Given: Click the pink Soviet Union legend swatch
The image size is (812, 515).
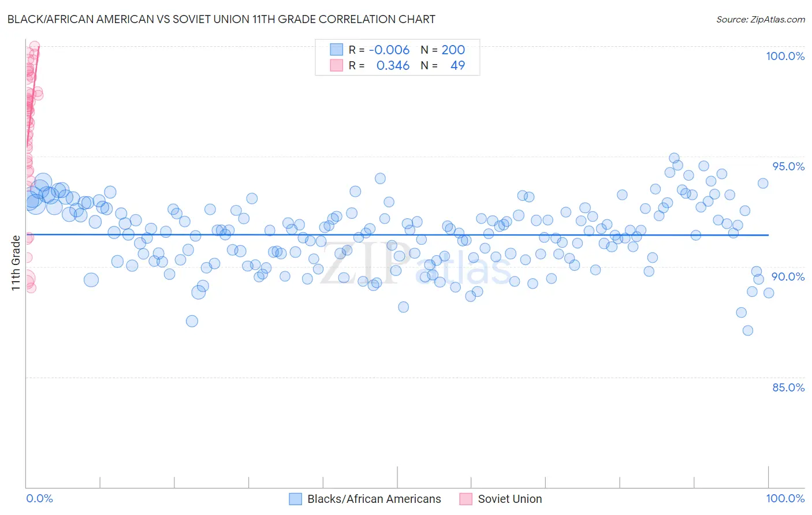Looking at the screenshot, I should (465, 499).
